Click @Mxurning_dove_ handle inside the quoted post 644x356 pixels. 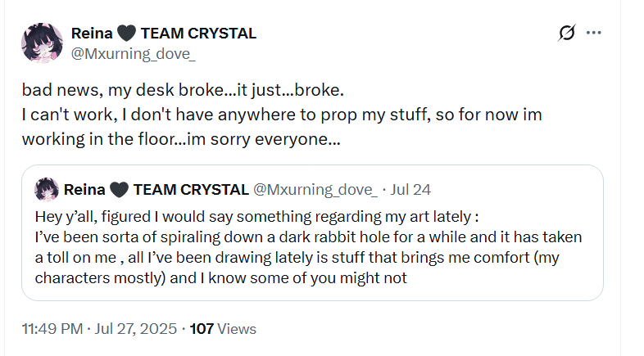pyautogui.click(x=315, y=190)
